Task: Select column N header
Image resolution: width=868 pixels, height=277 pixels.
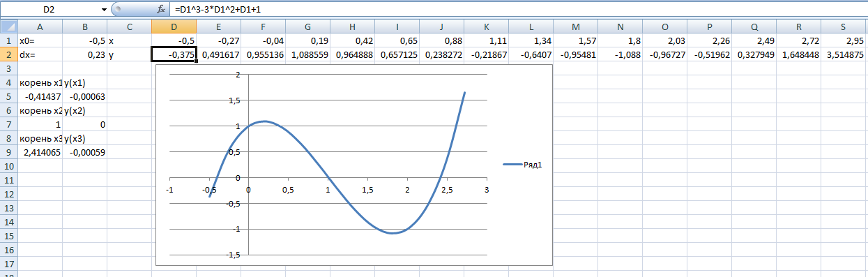Action: coord(620,27)
